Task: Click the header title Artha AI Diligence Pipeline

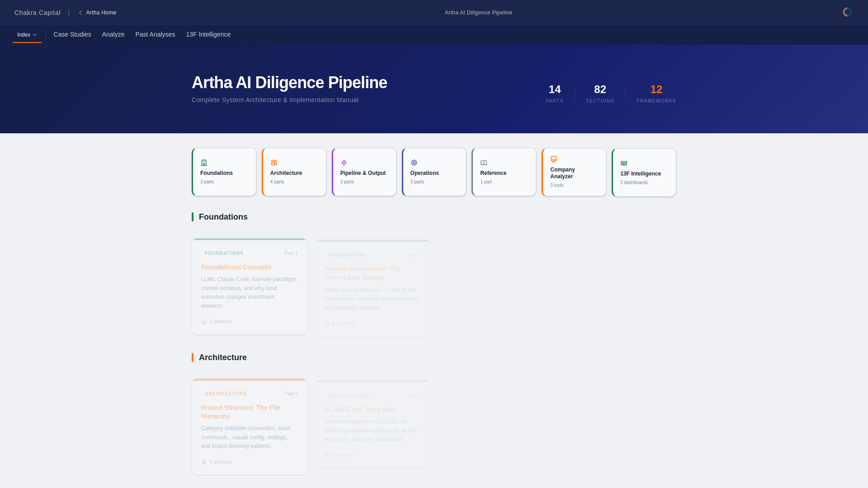Action: (478, 13)
